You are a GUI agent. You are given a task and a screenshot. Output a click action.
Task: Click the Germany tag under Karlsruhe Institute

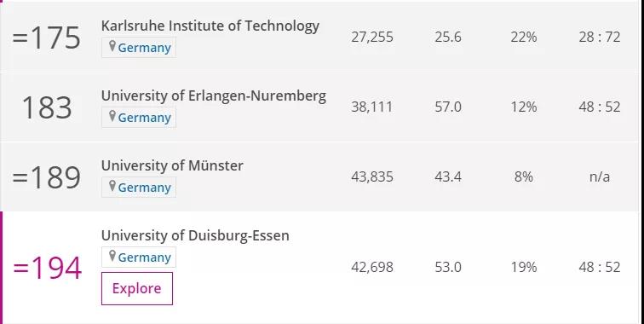click(x=139, y=47)
